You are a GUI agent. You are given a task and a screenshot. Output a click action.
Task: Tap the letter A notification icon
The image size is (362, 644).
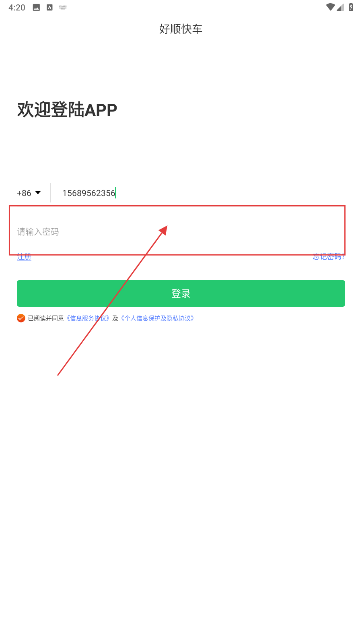click(x=49, y=7)
